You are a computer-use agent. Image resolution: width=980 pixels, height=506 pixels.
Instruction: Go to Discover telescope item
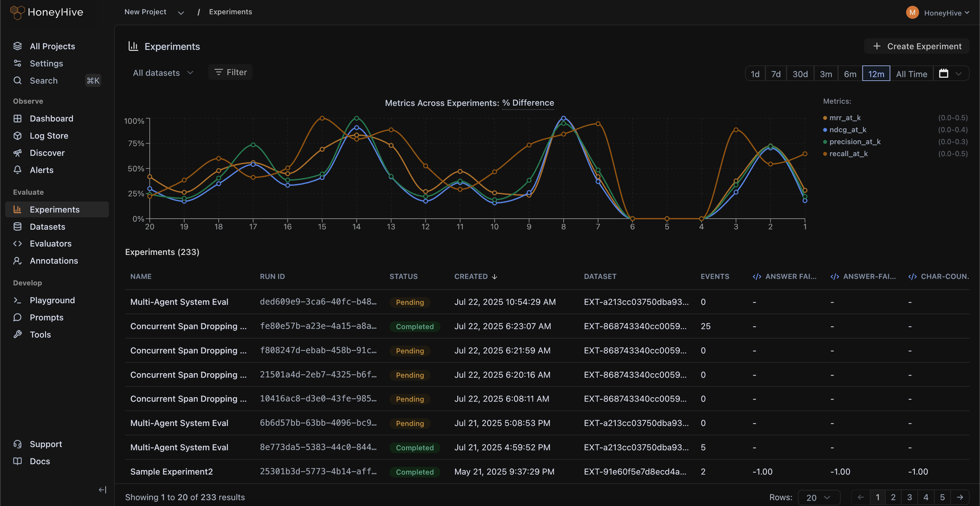(47, 153)
